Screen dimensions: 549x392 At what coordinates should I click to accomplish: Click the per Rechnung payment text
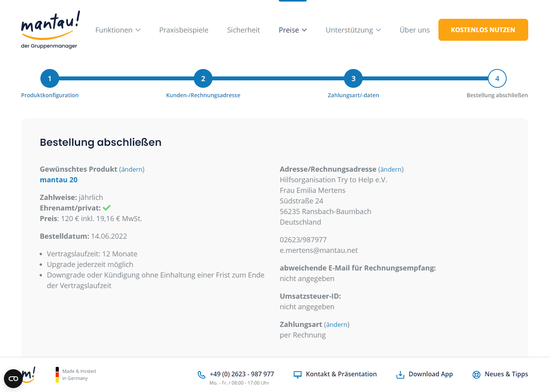tap(303, 335)
